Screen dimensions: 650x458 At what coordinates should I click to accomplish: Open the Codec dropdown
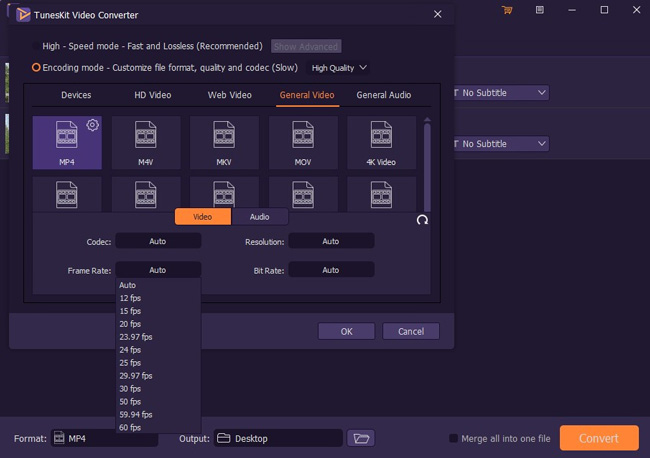(x=158, y=241)
